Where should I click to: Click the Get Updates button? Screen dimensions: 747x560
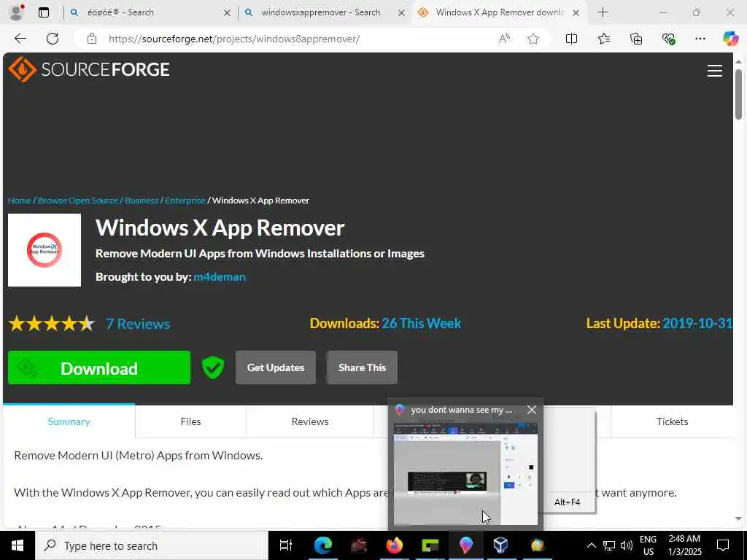point(275,367)
